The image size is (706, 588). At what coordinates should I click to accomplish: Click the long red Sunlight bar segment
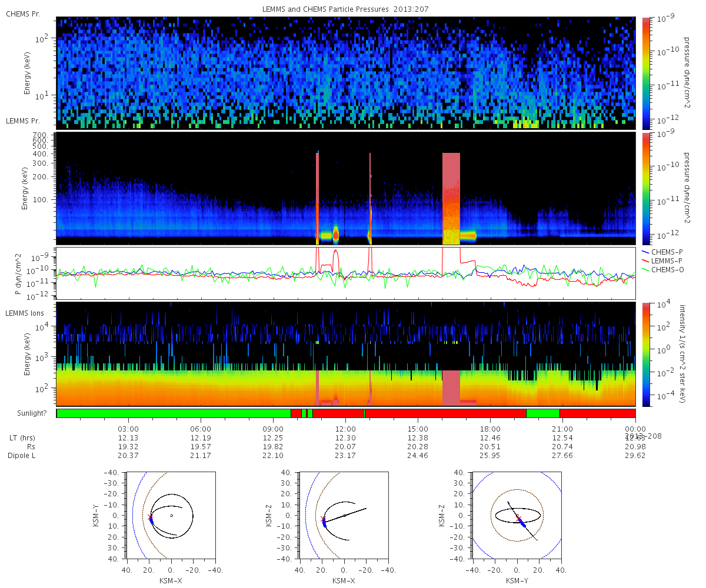click(x=445, y=413)
